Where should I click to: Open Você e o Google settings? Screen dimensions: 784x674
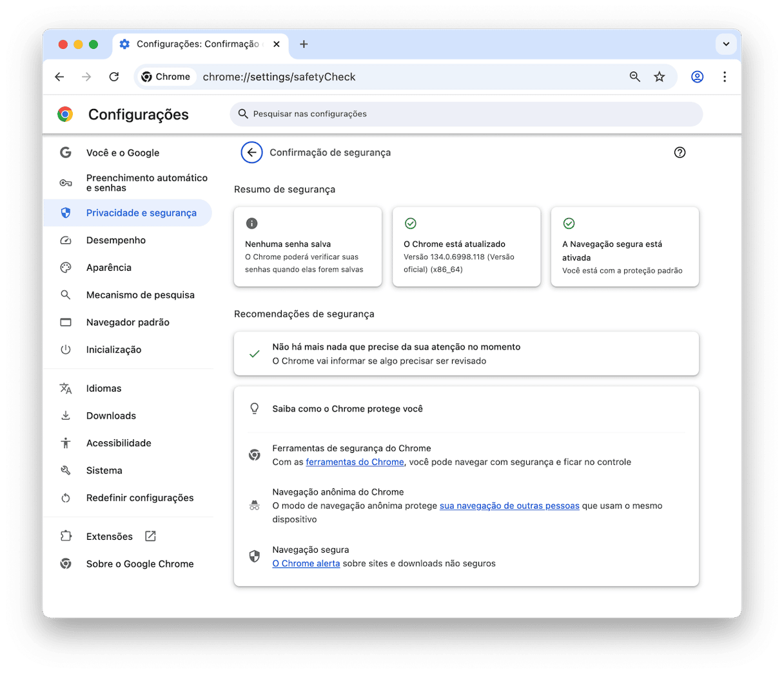point(128,153)
